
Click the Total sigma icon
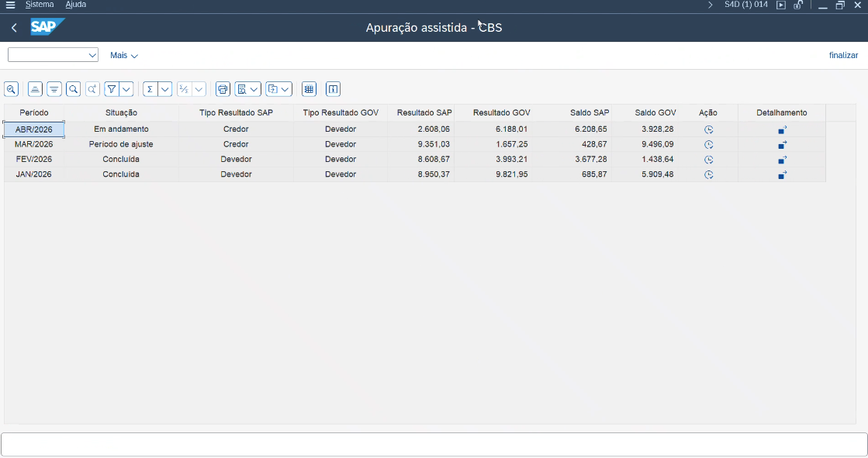pyautogui.click(x=150, y=89)
